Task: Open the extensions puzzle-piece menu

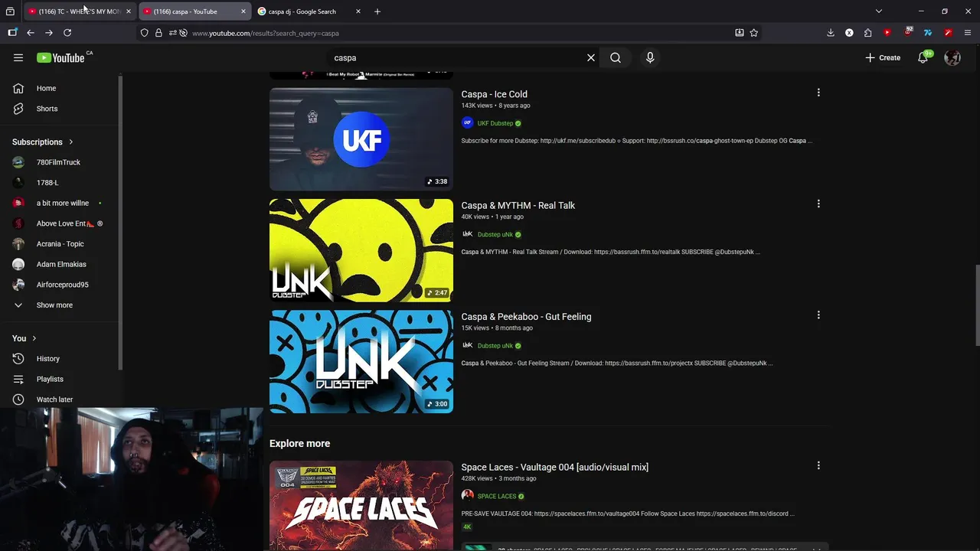Action: click(x=867, y=33)
